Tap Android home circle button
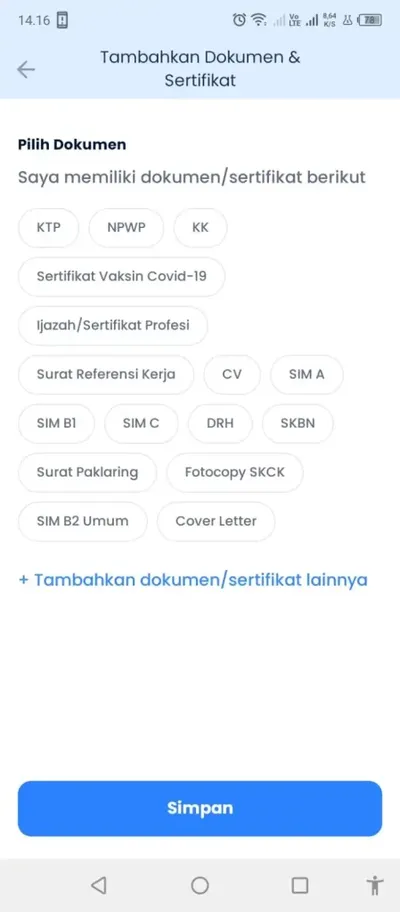 200,885
